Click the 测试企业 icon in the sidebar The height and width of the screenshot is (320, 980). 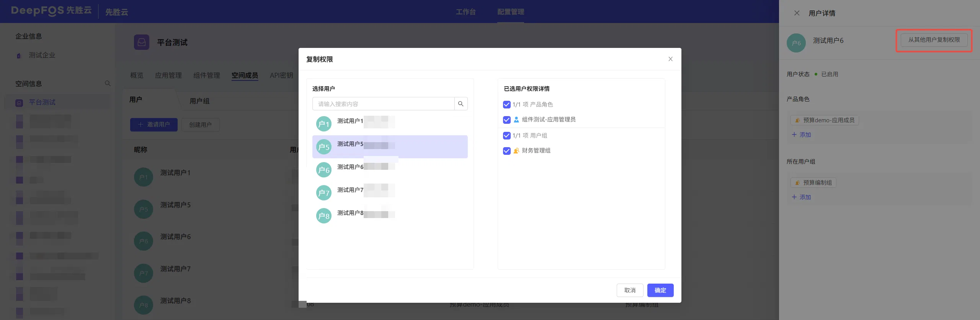[x=19, y=56]
